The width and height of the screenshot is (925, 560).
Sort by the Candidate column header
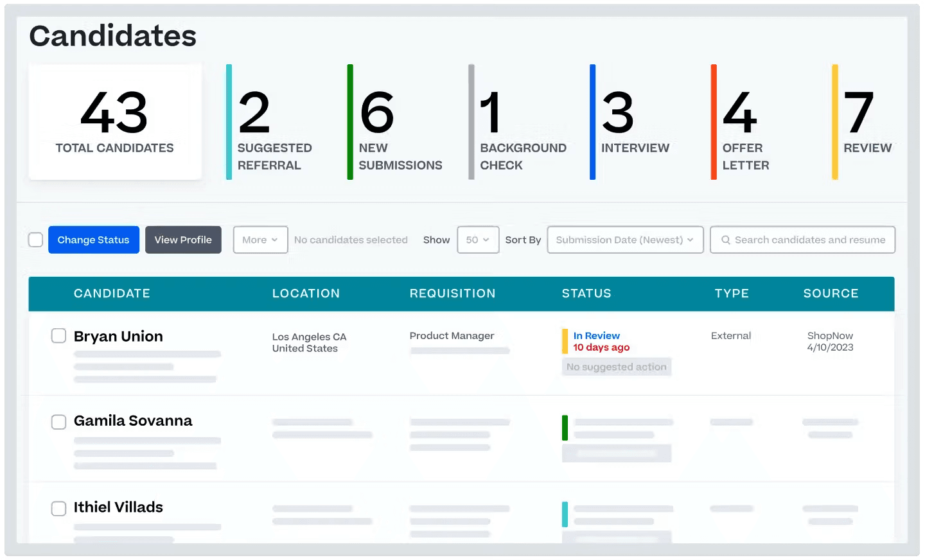click(x=112, y=293)
